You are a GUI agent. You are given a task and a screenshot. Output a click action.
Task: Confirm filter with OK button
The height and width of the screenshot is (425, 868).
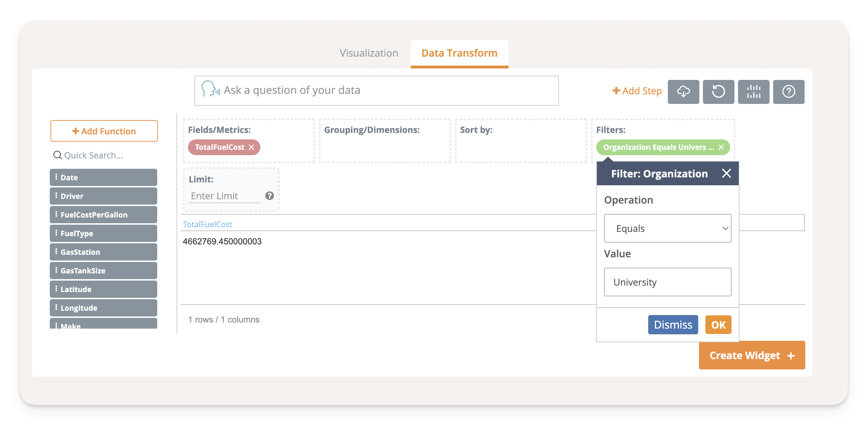[718, 325]
